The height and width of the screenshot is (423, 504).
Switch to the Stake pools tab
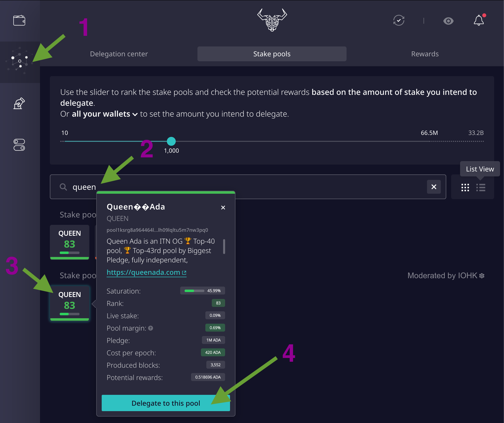272,54
